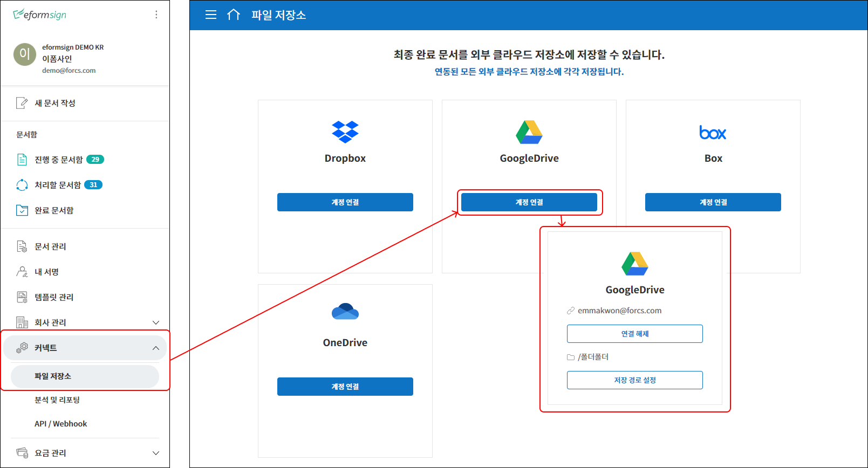The image size is (868, 468).
Task: Open 내 서명 menu
Action: (46, 272)
